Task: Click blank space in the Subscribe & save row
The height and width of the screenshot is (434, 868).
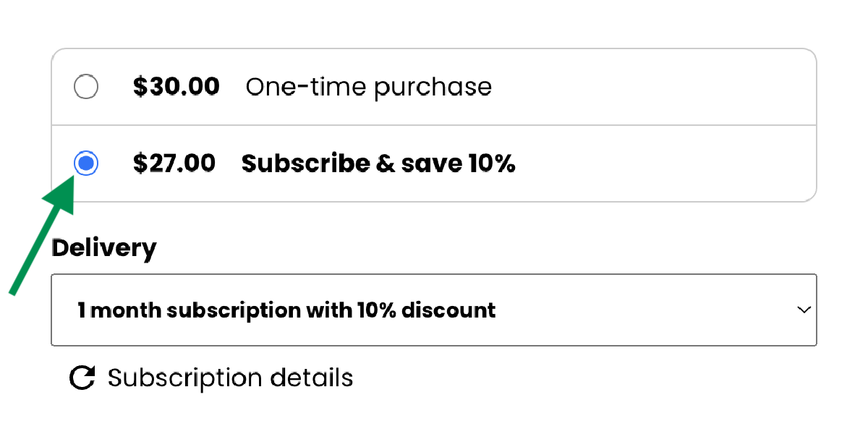Action: [x=665, y=163]
